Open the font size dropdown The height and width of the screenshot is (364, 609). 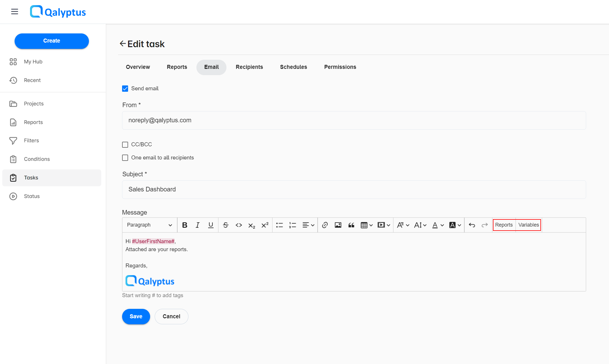click(420, 225)
